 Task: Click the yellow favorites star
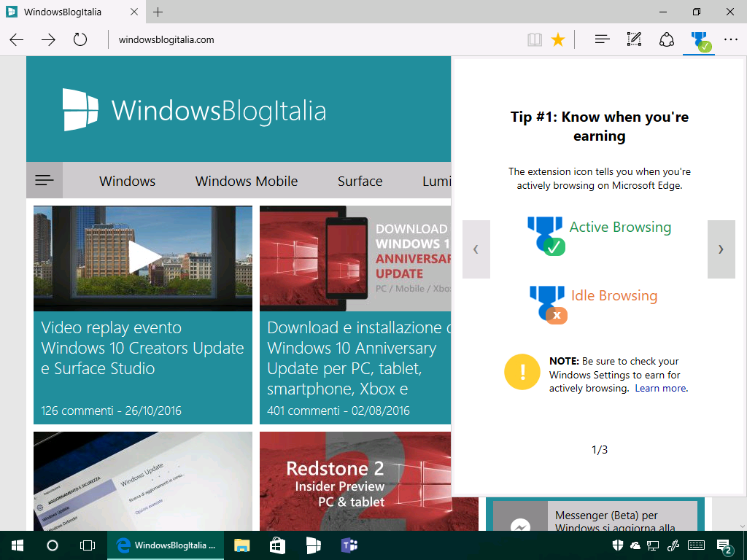coord(558,39)
